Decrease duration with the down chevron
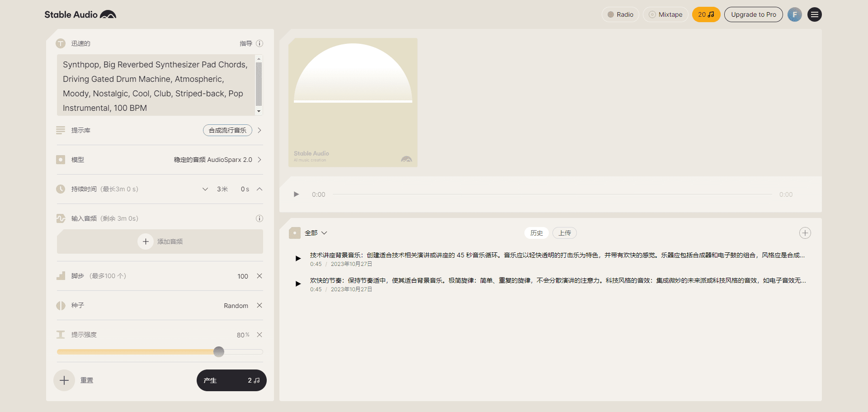This screenshot has height=412, width=868. pos(205,189)
